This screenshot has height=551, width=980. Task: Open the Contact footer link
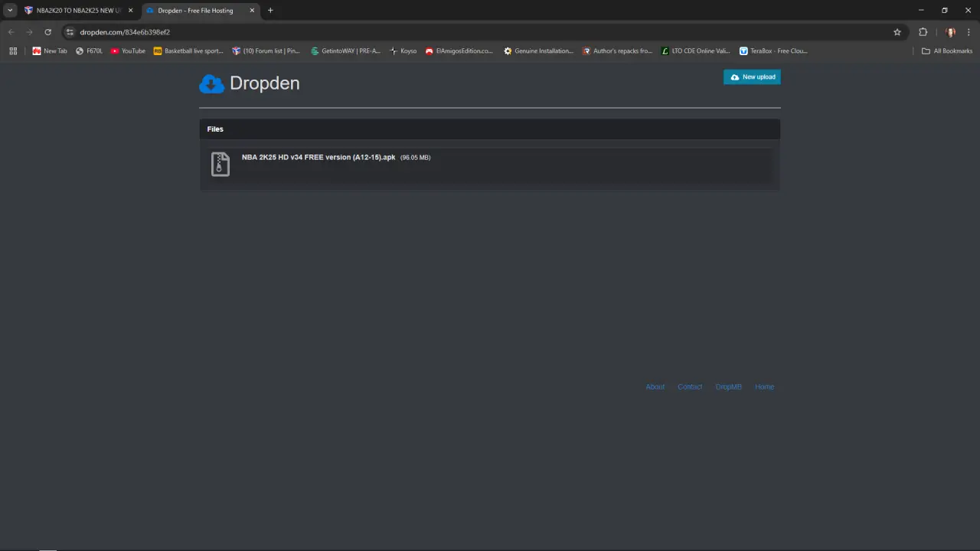(x=690, y=386)
